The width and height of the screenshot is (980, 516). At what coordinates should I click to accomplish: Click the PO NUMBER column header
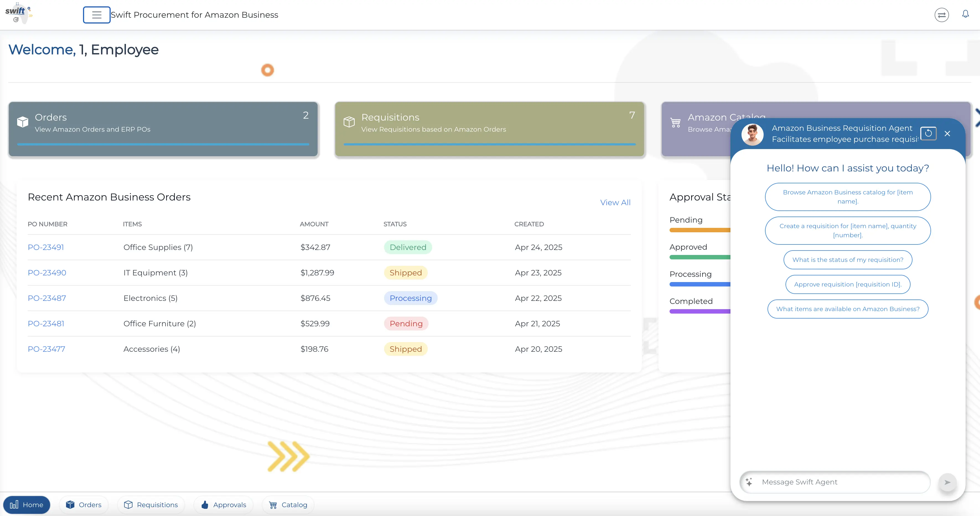pos(48,224)
